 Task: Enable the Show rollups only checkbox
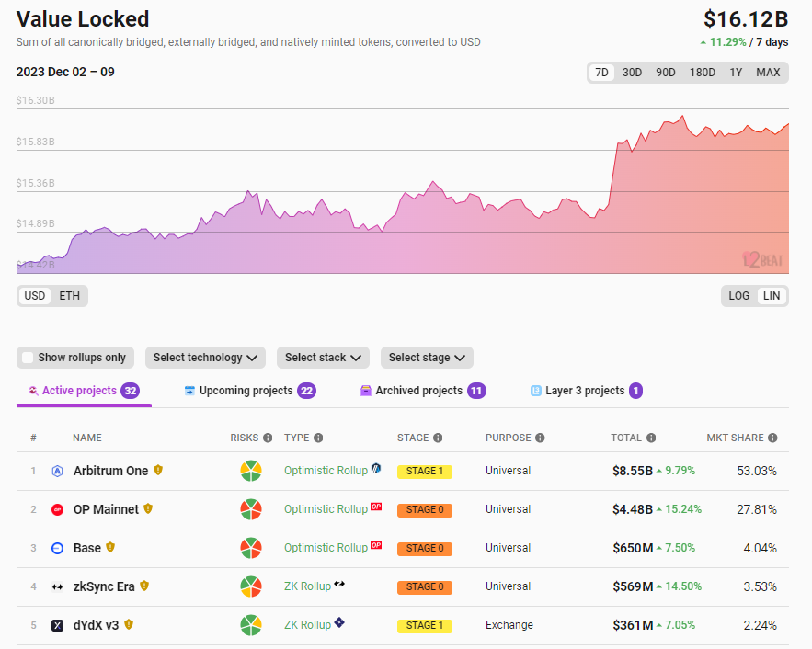[x=28, y=358]
